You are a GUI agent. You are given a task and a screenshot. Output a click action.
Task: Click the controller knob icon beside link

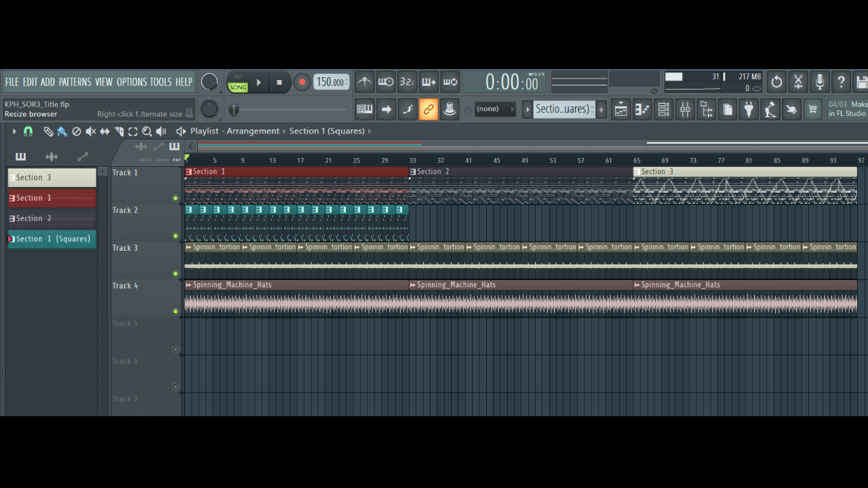450,109
